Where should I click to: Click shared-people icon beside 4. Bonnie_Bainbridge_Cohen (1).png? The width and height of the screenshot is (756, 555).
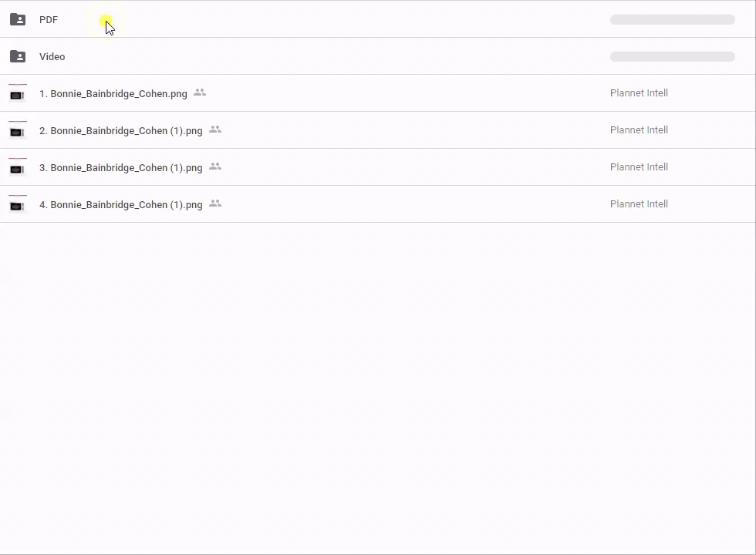click(215, 204)
